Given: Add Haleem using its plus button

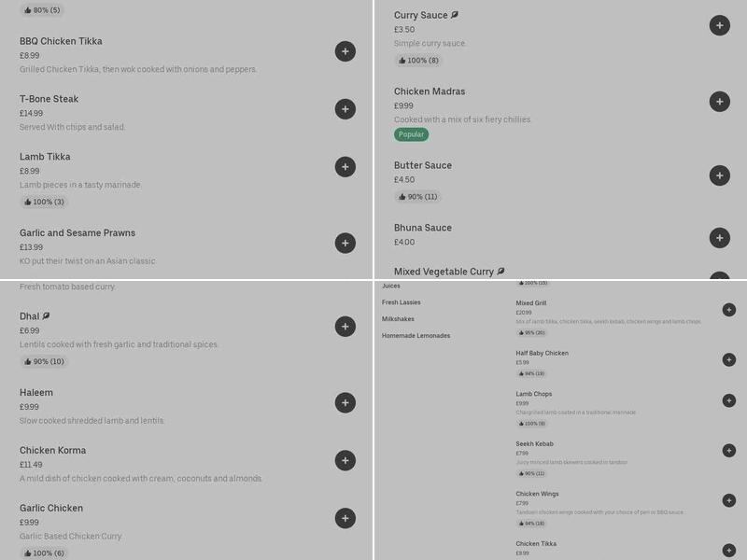Looking at the screenshot, I should point(345,403).
